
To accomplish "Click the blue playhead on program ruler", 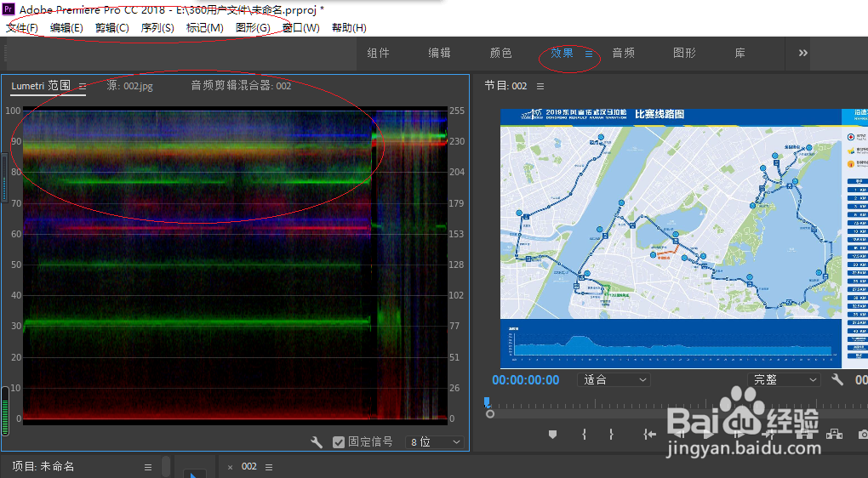I will 487,401.
